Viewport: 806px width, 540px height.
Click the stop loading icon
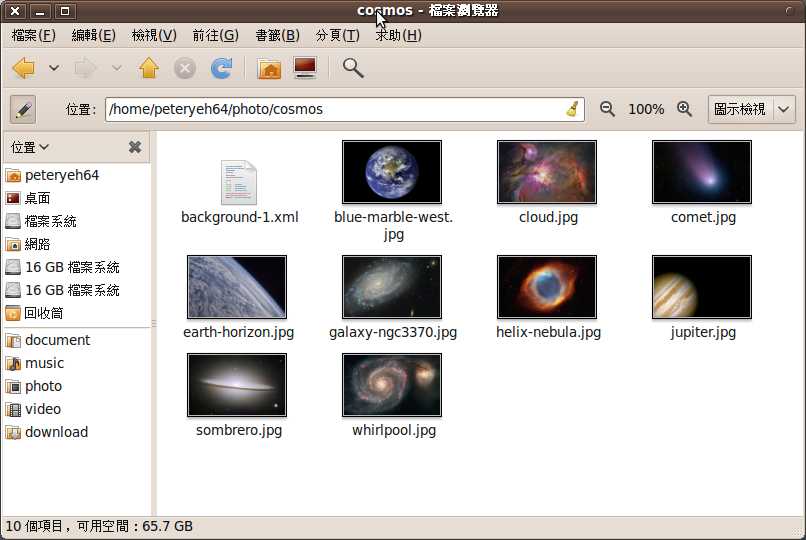coord(185,68)
